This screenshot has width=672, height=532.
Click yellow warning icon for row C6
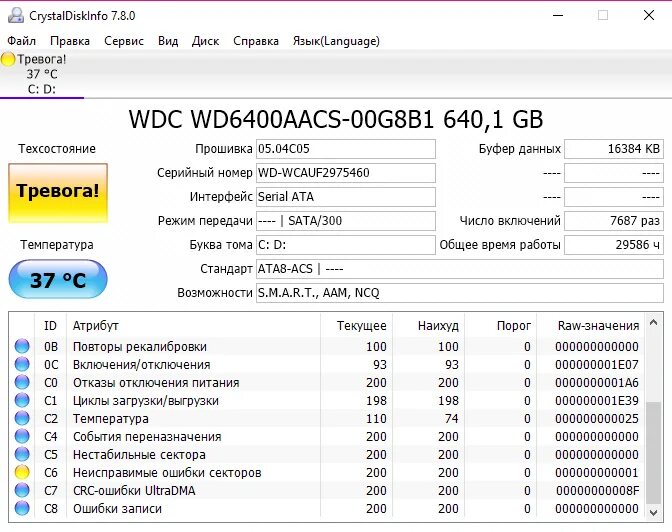22,472
